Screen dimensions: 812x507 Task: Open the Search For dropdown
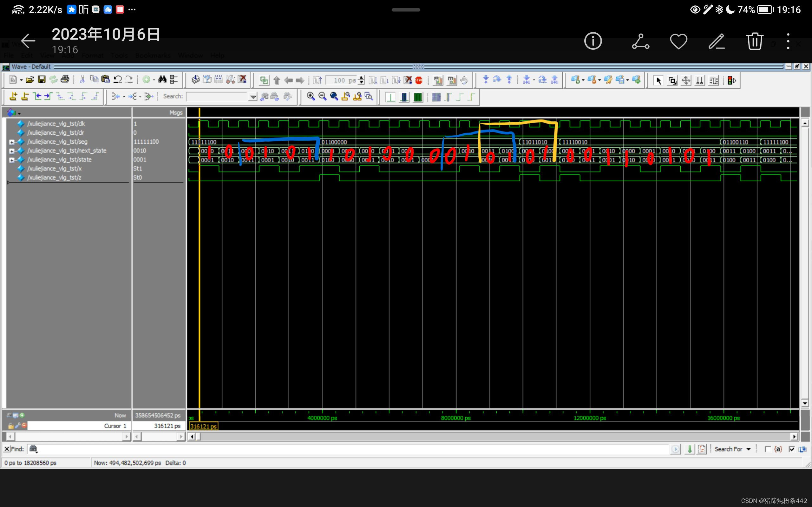click(x=749, y=449)
